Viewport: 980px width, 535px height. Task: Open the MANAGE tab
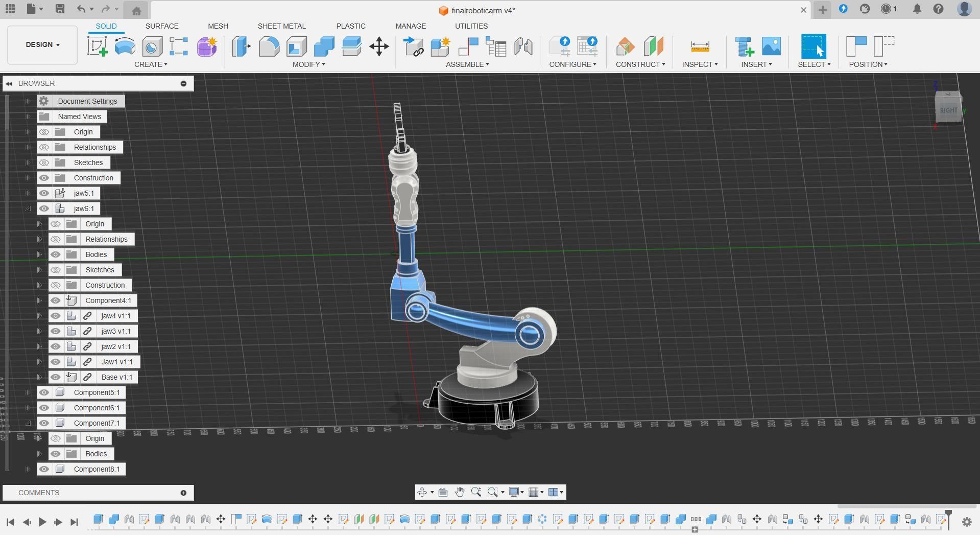pos(411,26)
